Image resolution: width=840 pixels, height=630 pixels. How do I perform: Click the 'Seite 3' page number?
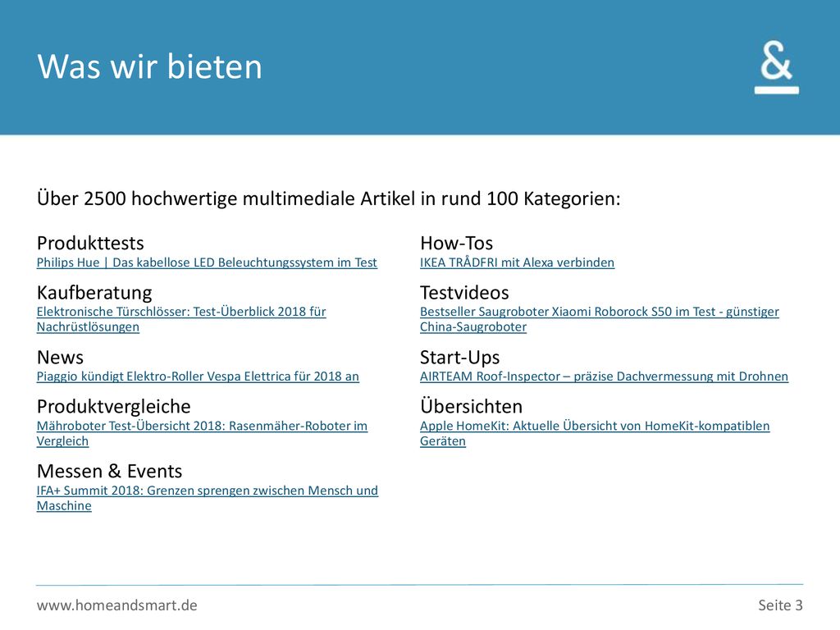point(780,605)
